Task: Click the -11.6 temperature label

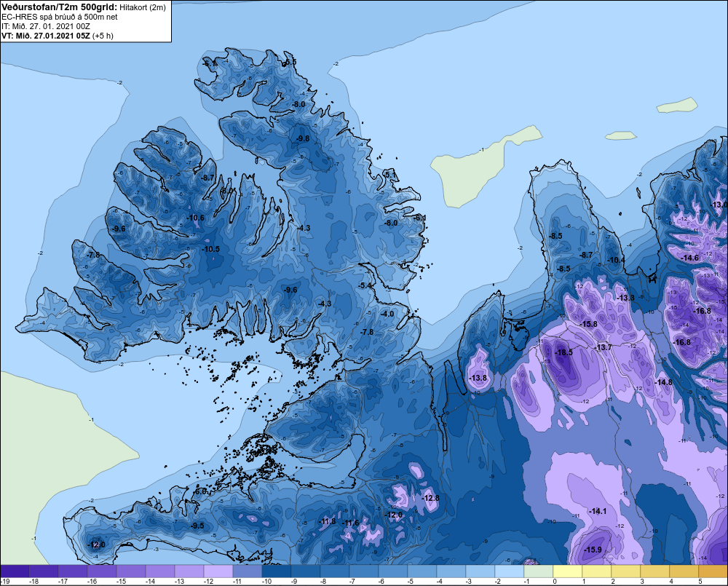Action: (x=351, y=523)
